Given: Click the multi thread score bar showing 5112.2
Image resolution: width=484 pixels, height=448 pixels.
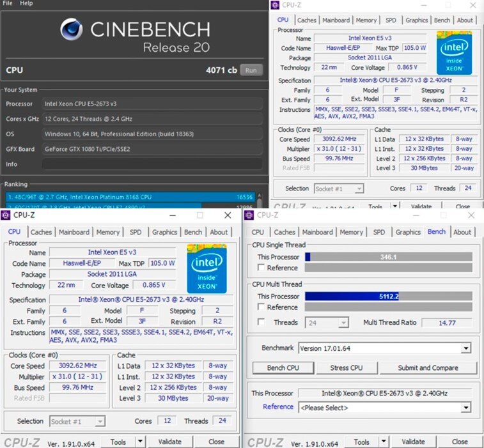Looking at the screenshot, I should tap(388, 296).
